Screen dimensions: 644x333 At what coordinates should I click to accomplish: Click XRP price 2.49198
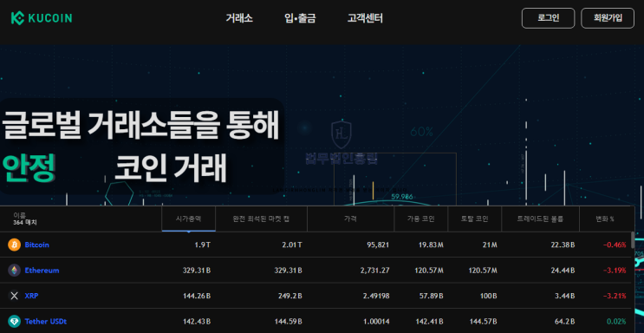coord(376,296)
